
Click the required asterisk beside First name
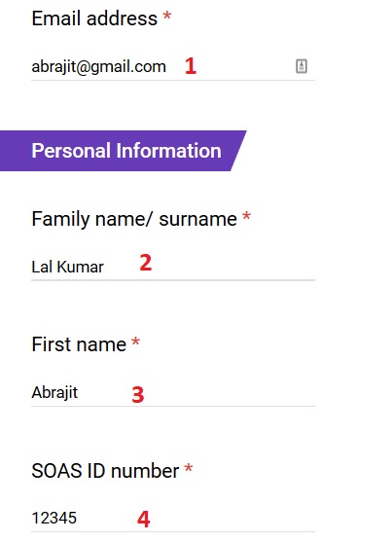tap(136, 342)
